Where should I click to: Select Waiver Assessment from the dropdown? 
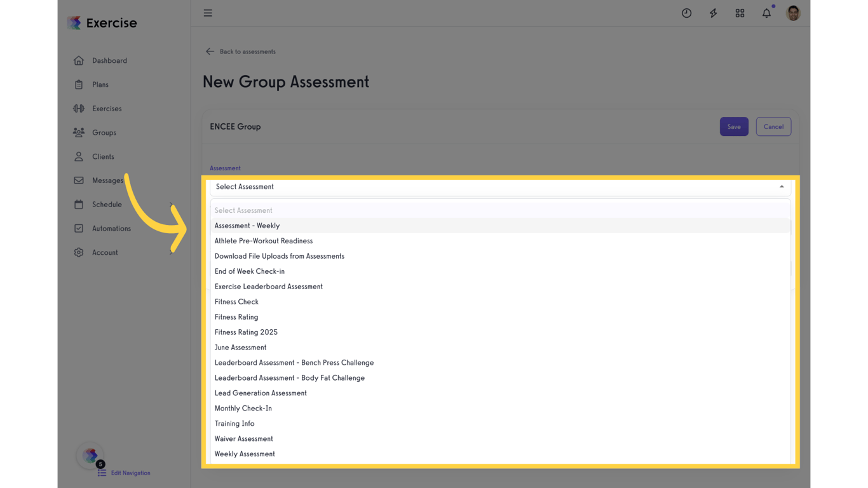pyautogui.click(x=243, y=438)
